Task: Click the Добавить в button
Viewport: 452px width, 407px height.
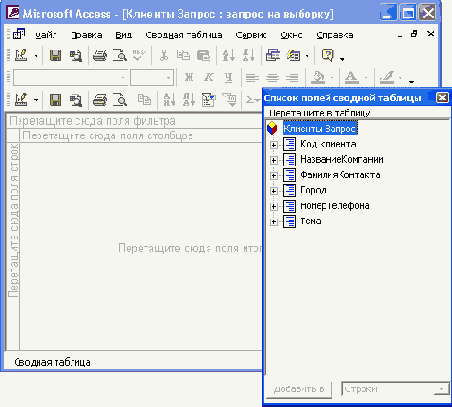Action: pos(299,389)
